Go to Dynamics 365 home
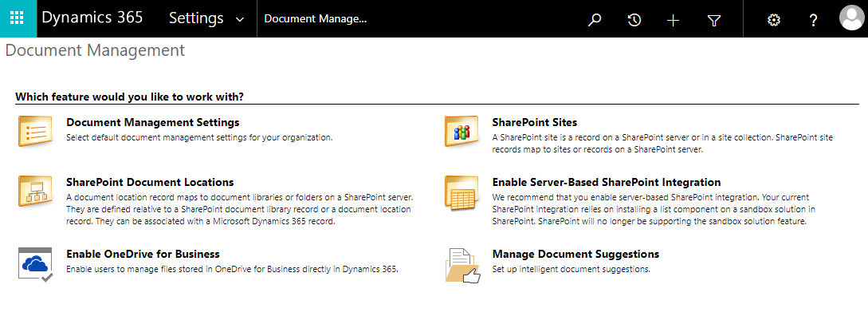Viewport: 868px width, 328px height. [x=92, y=18]
